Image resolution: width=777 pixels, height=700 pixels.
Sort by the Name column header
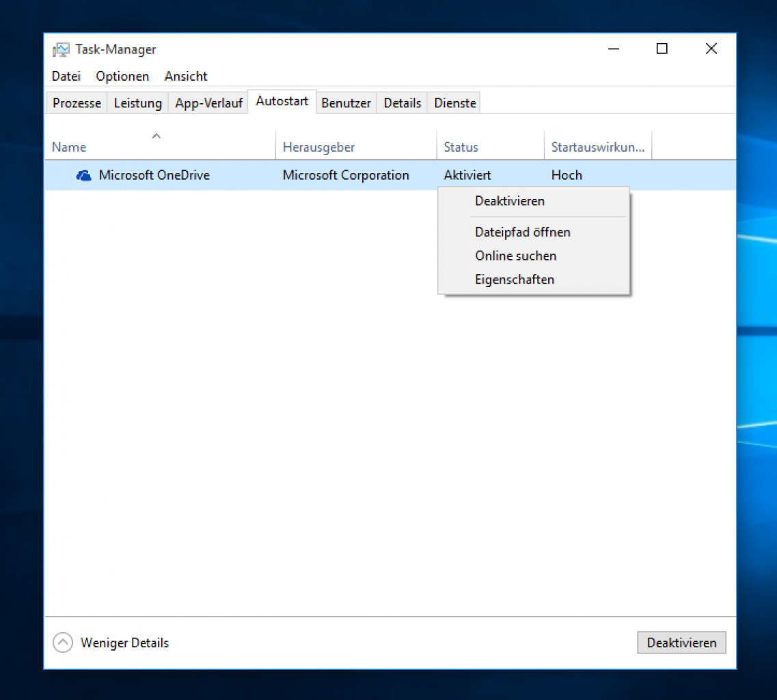tap(160, 145)
